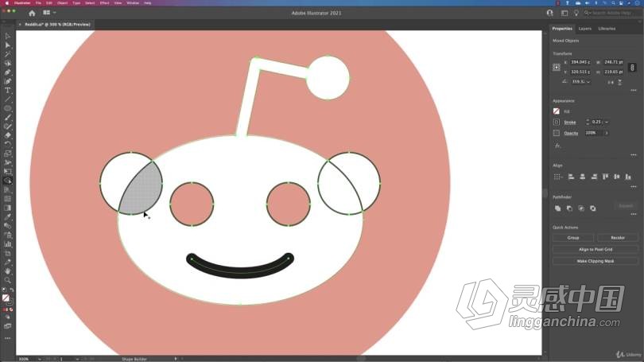Open zoom level dropdown in status bar
Image resolution: width=644 pixels, height=362 pixels.
40,359
